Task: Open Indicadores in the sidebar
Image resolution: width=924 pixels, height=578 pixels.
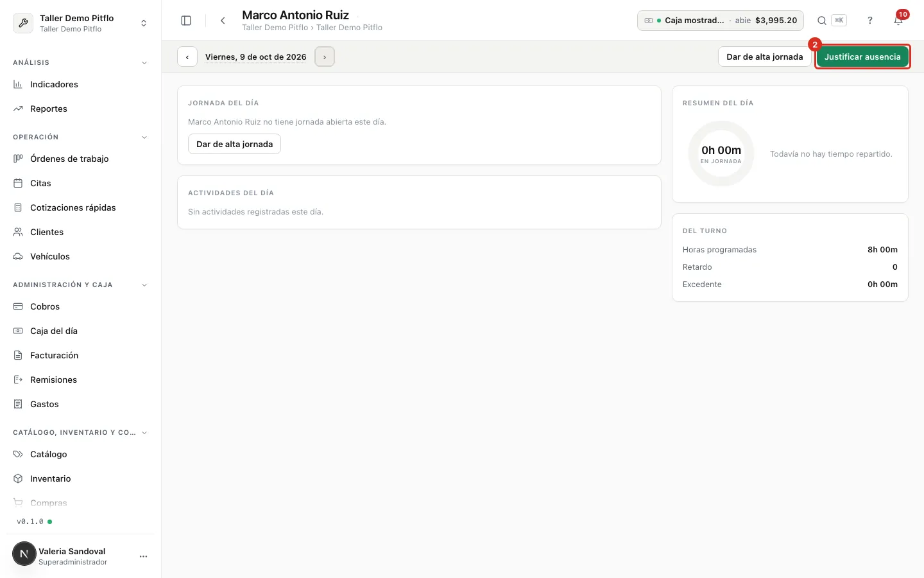Action: tap(80, 84)
